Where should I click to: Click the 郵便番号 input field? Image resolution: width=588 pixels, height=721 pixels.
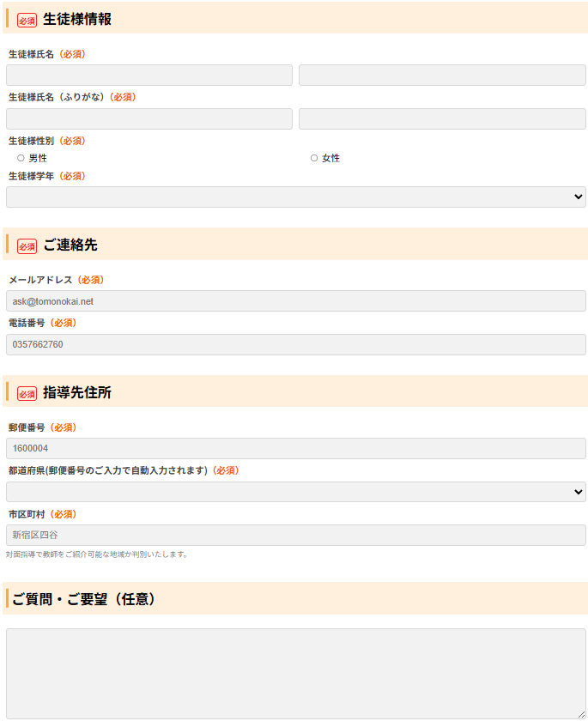tap(295, 449)
